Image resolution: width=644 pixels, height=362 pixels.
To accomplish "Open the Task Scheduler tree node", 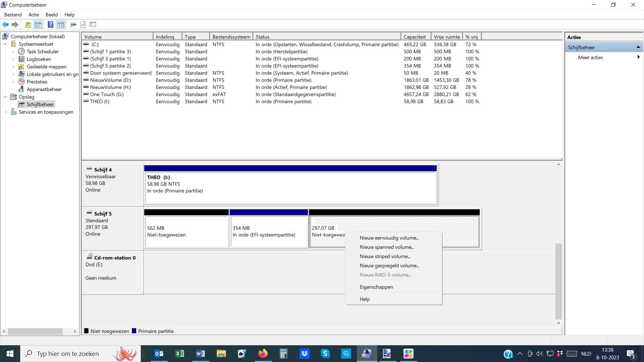I will click(x=43, y=51).
